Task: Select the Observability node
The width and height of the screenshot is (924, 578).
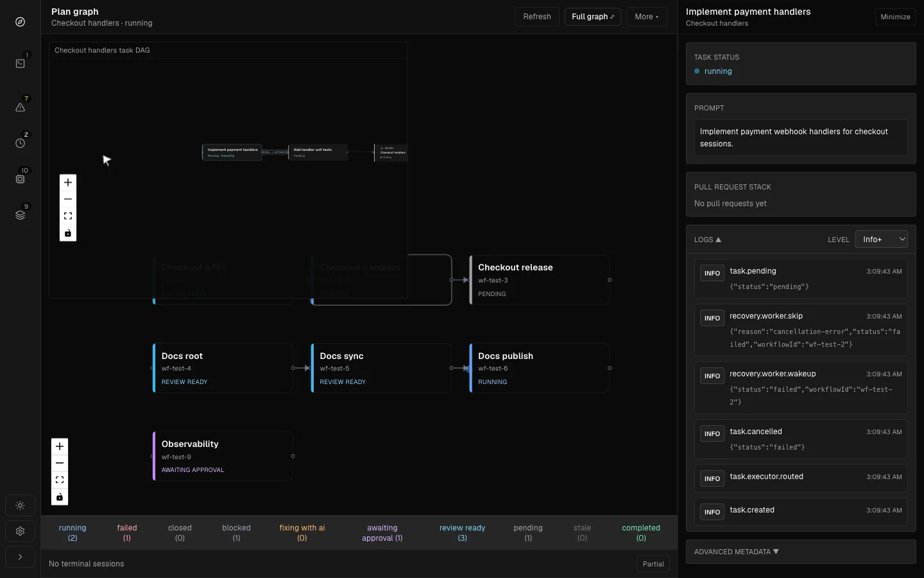Action: (x=223, y=456)
